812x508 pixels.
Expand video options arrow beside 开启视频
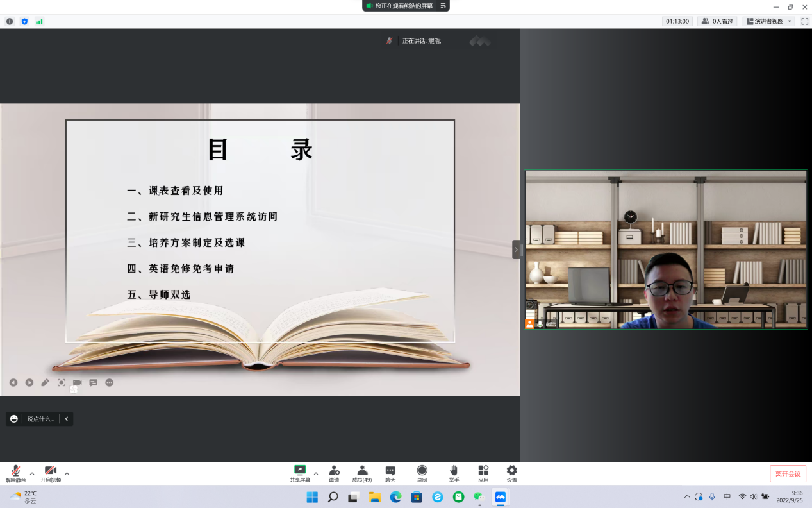tap(67, 473)
